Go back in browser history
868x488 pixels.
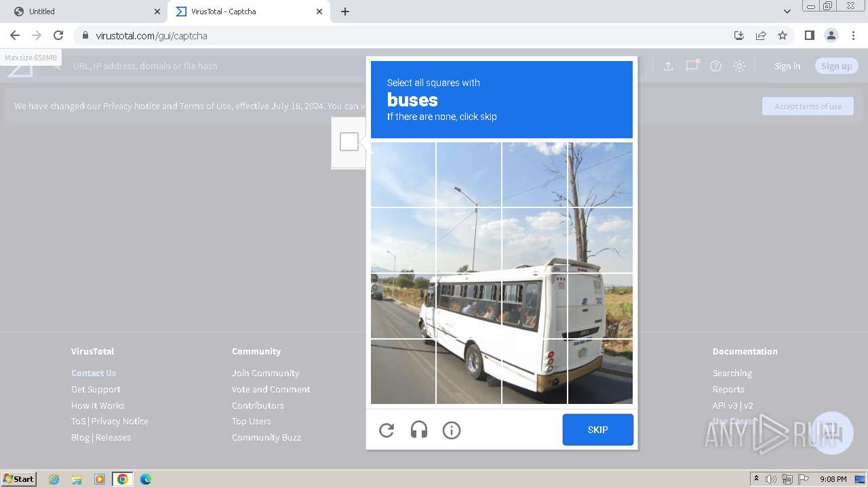pos(15,35)
